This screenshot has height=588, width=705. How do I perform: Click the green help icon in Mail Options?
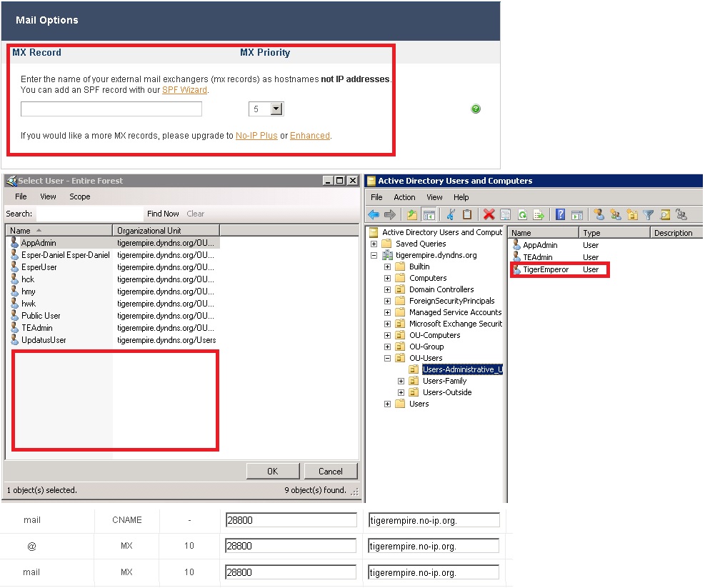coord(476,109)
